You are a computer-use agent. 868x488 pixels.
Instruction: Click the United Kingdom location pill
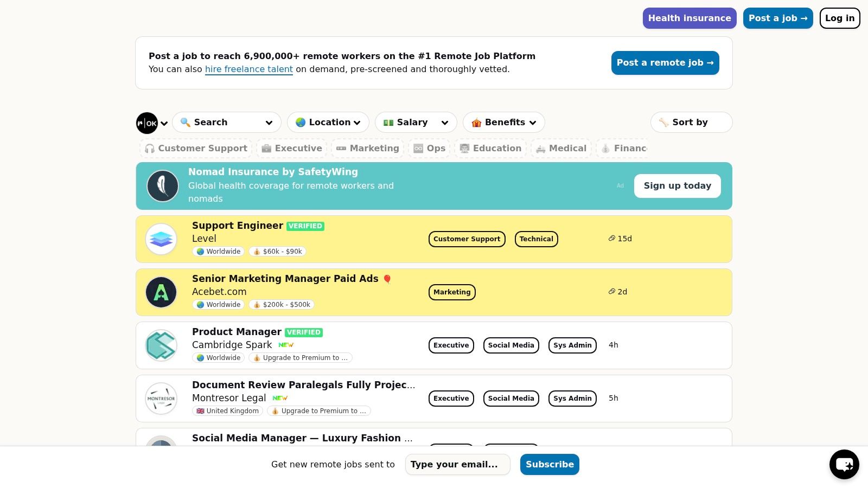click(227, 411)
